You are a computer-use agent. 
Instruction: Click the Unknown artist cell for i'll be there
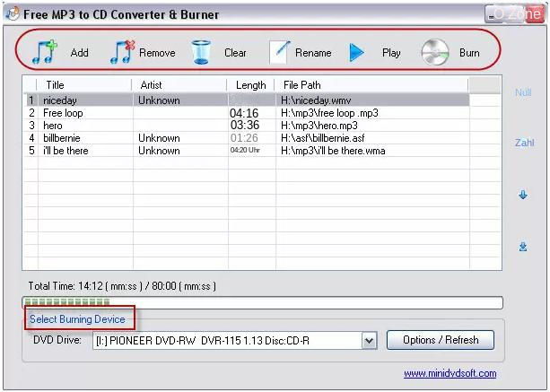pos(159,151)
